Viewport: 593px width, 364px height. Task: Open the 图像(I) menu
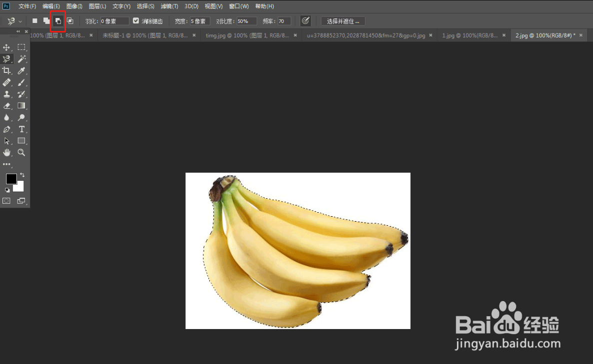point(74,6)
